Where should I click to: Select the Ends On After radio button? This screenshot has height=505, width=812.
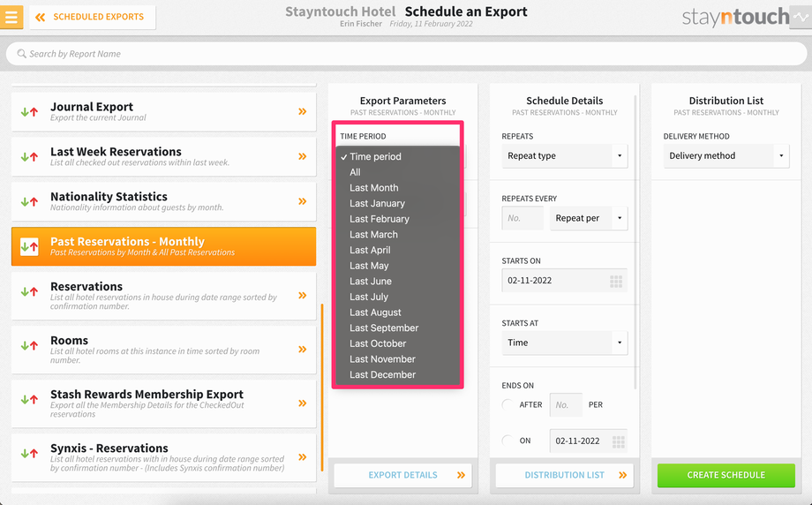click(508, 404)
